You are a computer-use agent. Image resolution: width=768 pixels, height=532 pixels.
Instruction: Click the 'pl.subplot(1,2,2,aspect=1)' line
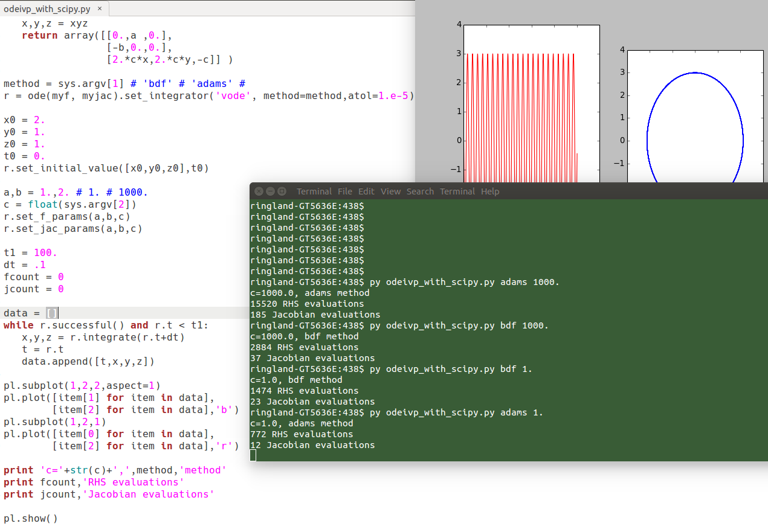[82, 386]
